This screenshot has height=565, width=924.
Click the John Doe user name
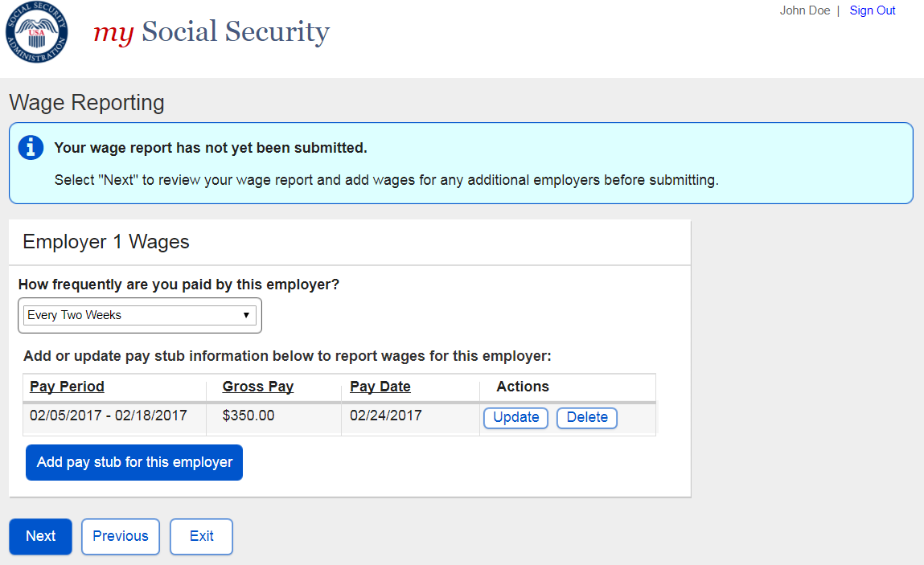804,10
